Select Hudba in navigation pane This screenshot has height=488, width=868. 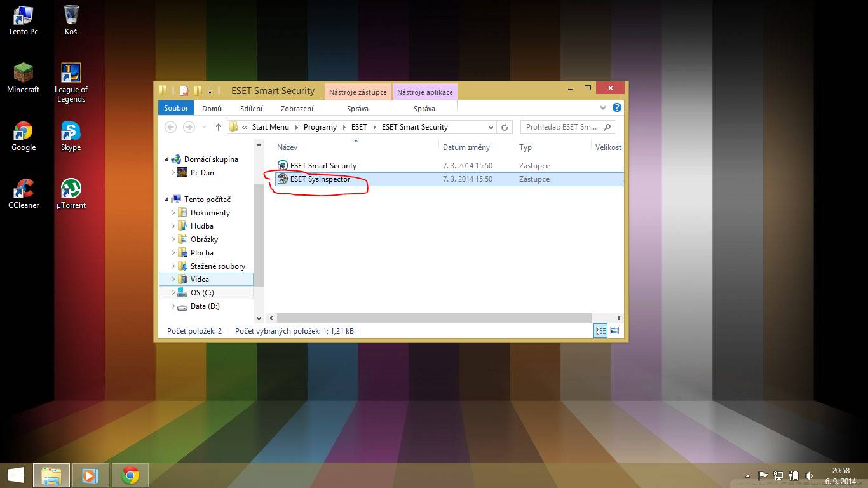tap(201, 226)
